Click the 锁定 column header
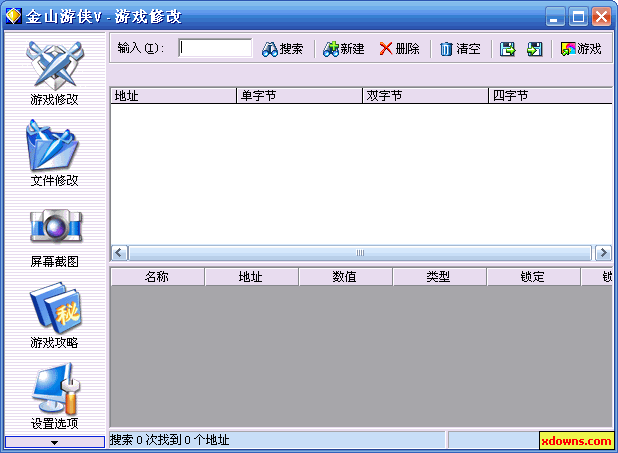Screen dimensions: 618x453 (533, 277)
